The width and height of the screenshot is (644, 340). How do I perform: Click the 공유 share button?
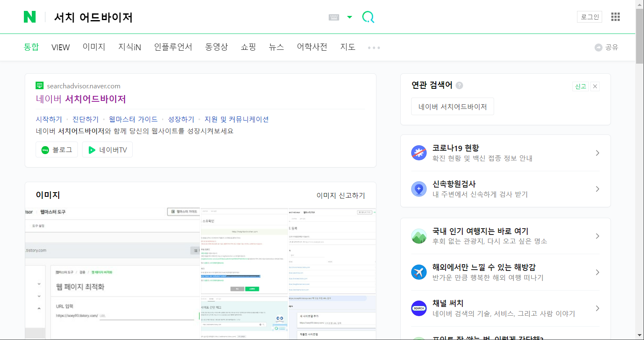pos(606,47)
